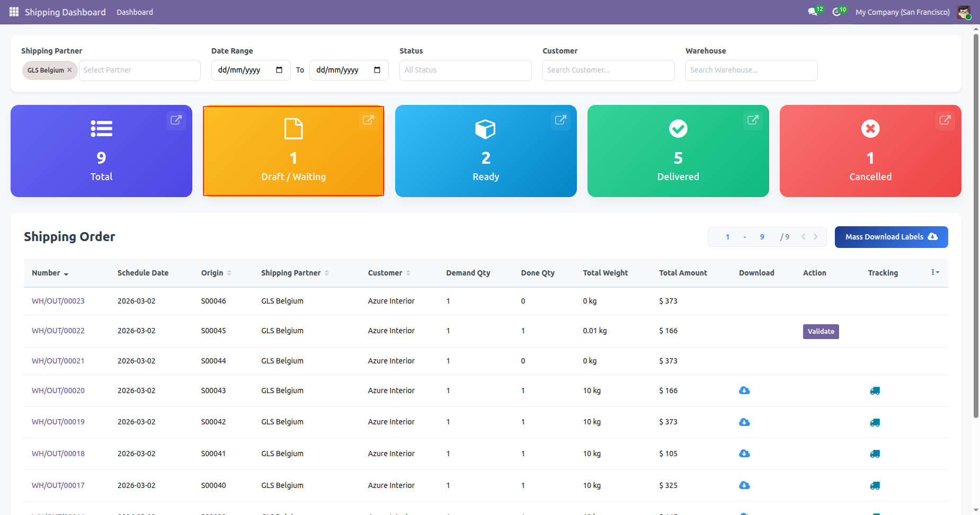Open shipping order WH/OUT/00023 link
The height and width of the screenshot is (515, 980).
(x=58, y=301)
